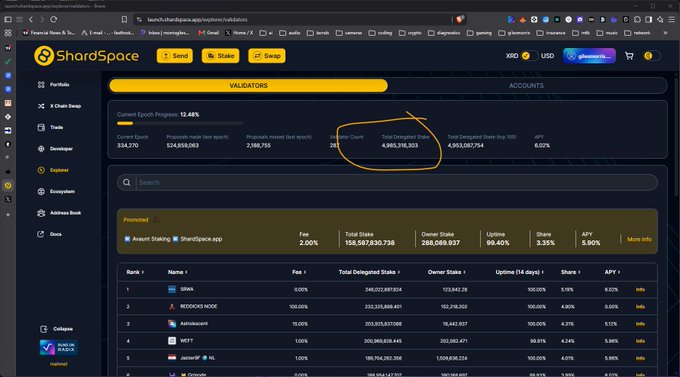This screenshot has width=680, height=377.
Task: Sort validators by APY
Action: point(612,272)
